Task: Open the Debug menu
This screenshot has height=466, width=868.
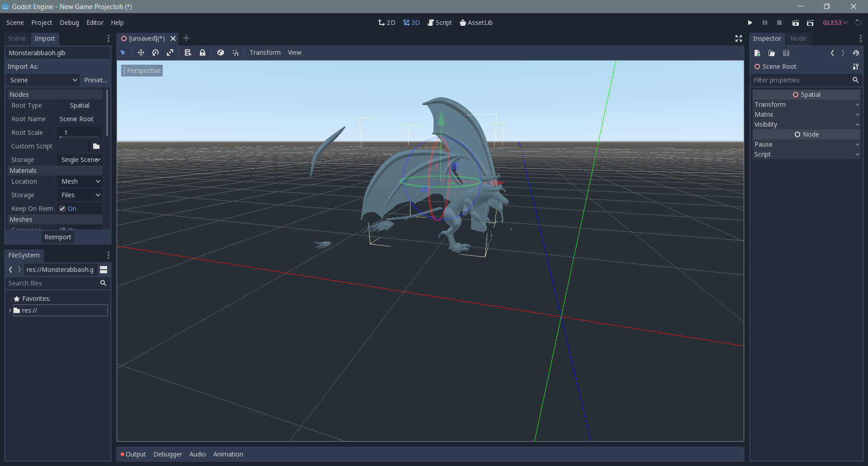Action: [69, 23]
